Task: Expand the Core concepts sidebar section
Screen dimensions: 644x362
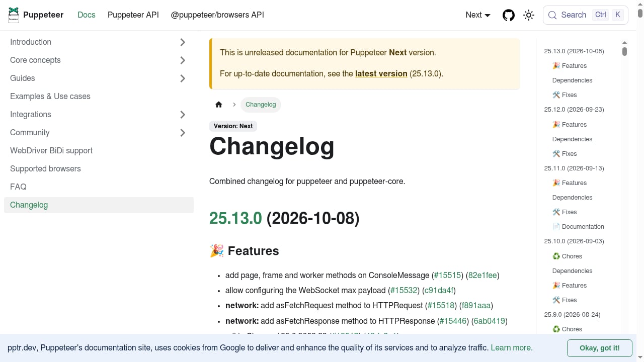Action: point(183,60)
